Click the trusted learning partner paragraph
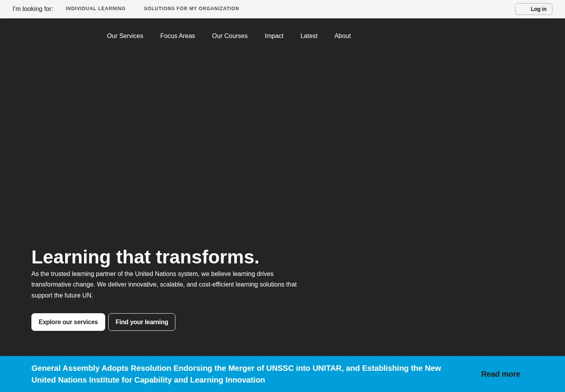The height and width of the screenshot is (392, 565). tap(164, 285)
